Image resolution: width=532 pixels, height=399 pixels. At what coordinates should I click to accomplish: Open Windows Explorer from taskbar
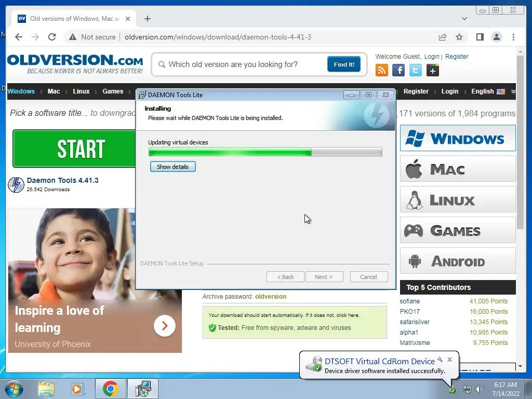point(46,389)
